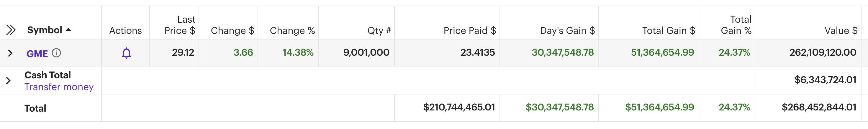Viewport: 868px width, 129px height.
Task: Sort by Qty # column header
Action: (x=379, y=31)
